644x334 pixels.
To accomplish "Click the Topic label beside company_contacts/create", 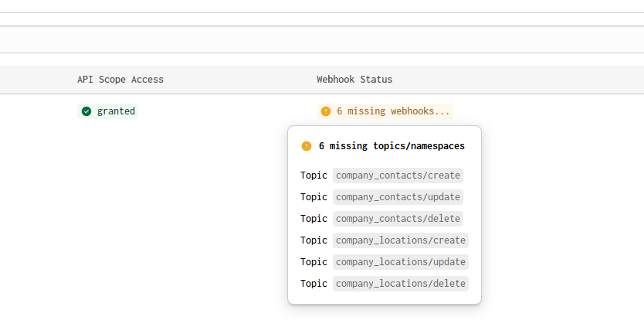I will click(x=314, y=176).
